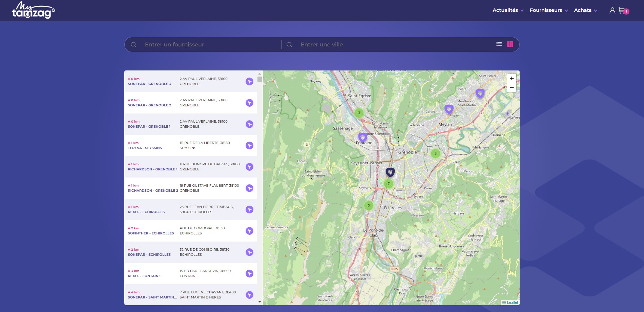Click address '15 BD PAUL LANGEVIN, 38600'

click(x=205, y=271)
